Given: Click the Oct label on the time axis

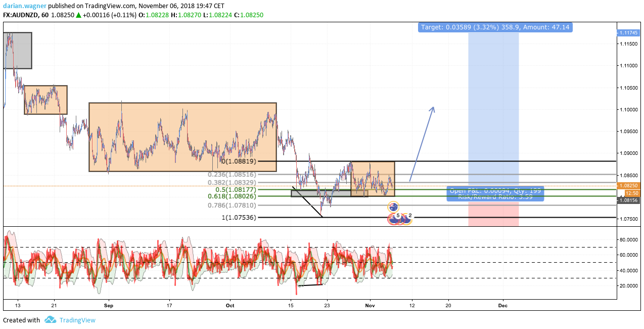Looking at the screenshot, I should [x=231, y=305].
